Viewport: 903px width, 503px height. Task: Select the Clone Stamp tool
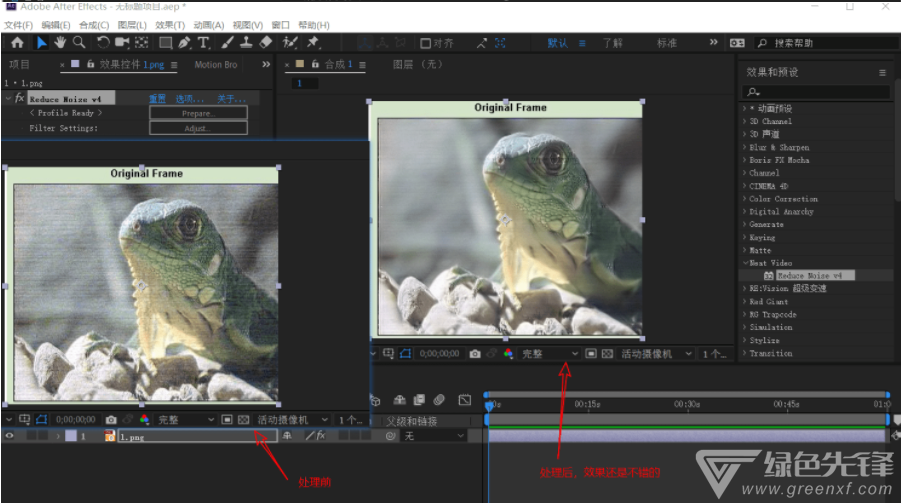click(246, 43)
